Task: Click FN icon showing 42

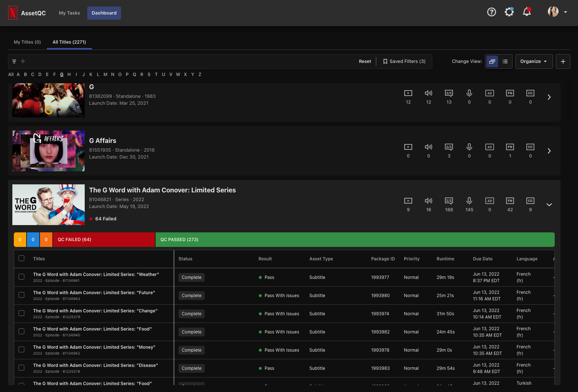Action: (x=510, y=201)
